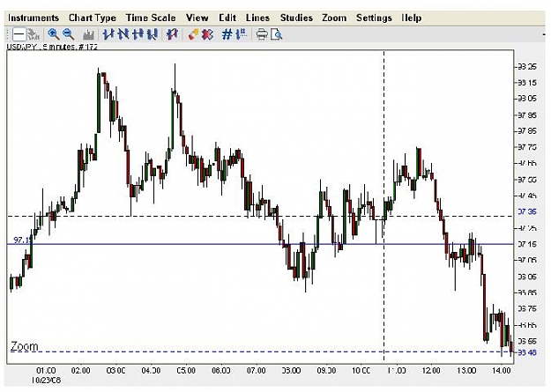Click the gray bar chart icon

pyautogui.click(x=88, y=34)
